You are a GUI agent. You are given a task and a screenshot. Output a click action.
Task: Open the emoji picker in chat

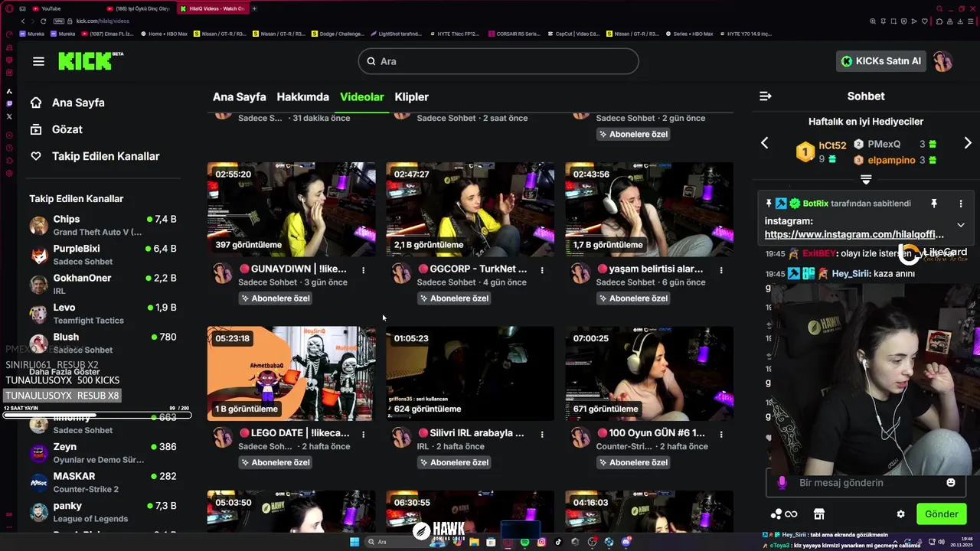pos(951,483)
